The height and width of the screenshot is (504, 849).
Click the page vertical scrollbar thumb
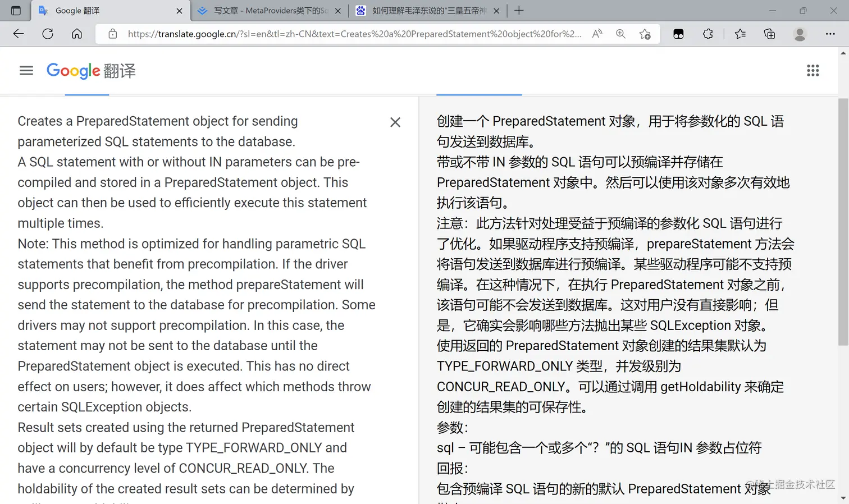pos(843,222)
